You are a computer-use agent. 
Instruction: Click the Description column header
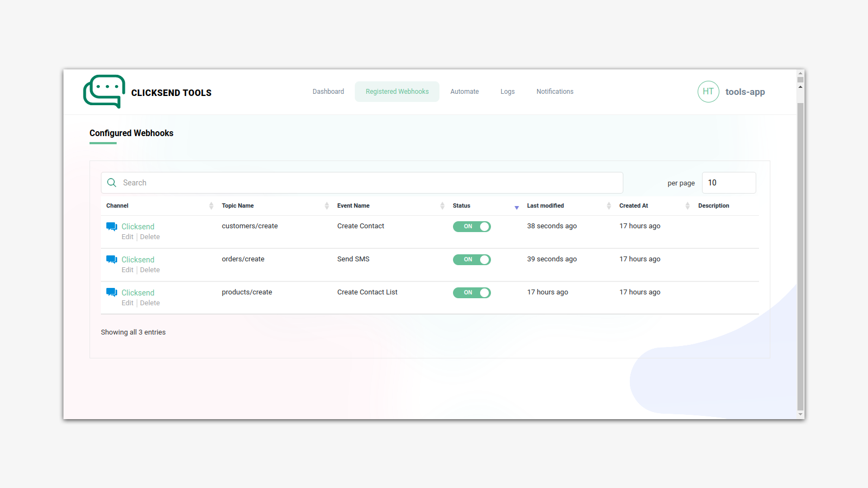point(713,206)
